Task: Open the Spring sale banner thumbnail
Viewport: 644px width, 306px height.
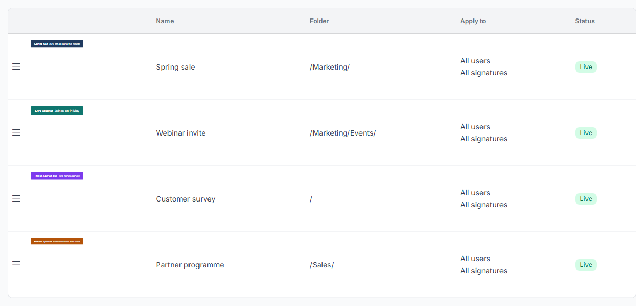Action: pos(57,44)
